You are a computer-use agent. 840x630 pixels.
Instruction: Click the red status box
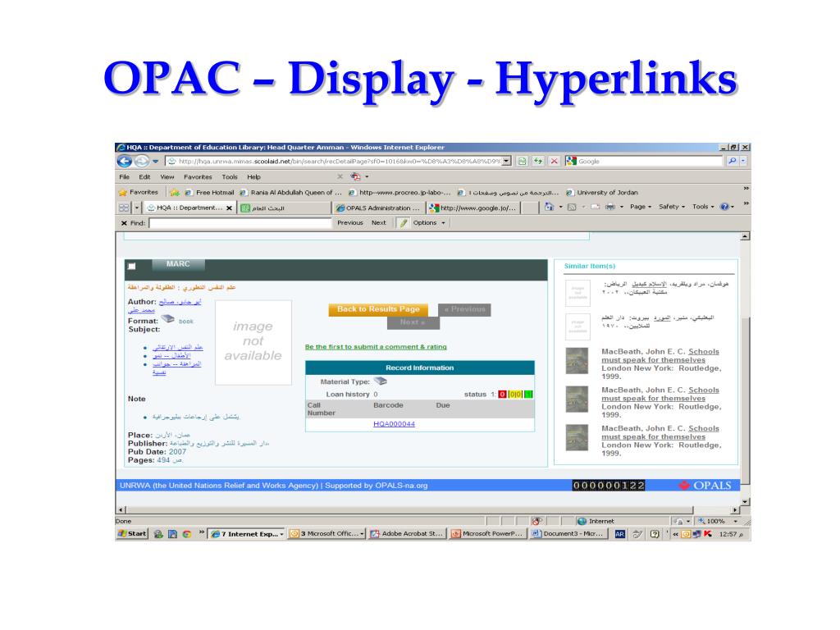502,395
